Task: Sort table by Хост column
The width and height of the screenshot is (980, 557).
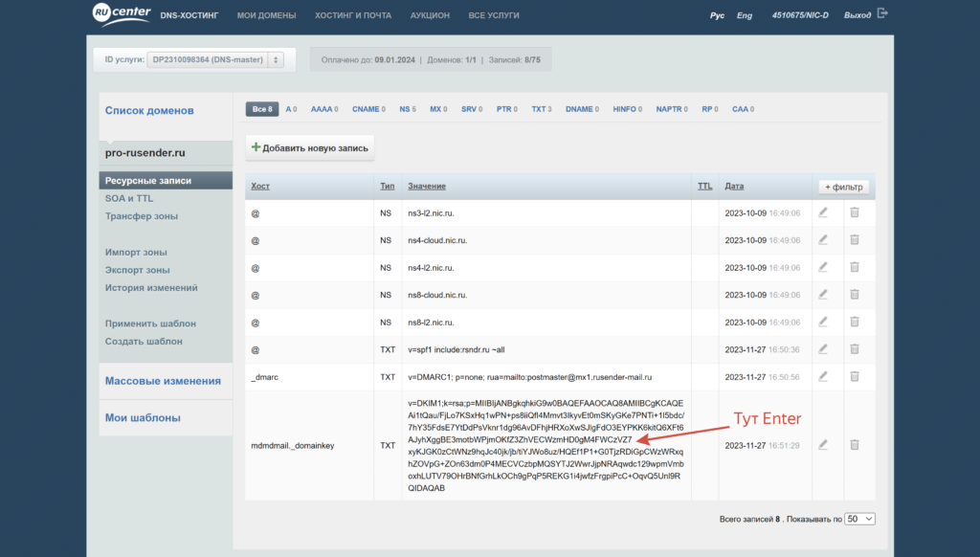Action: (x=260, y=187)
